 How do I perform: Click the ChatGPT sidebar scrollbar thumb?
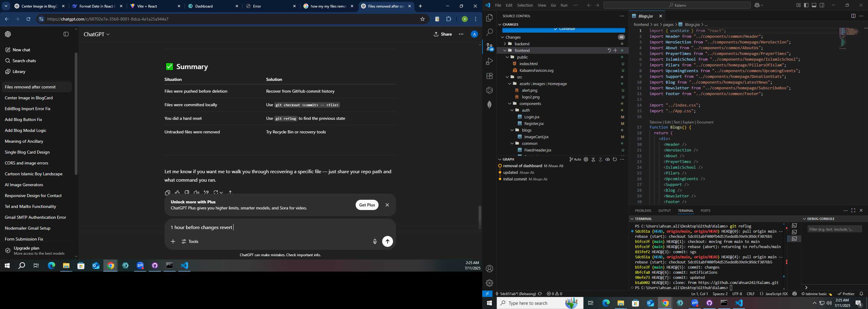pos(76,114)
